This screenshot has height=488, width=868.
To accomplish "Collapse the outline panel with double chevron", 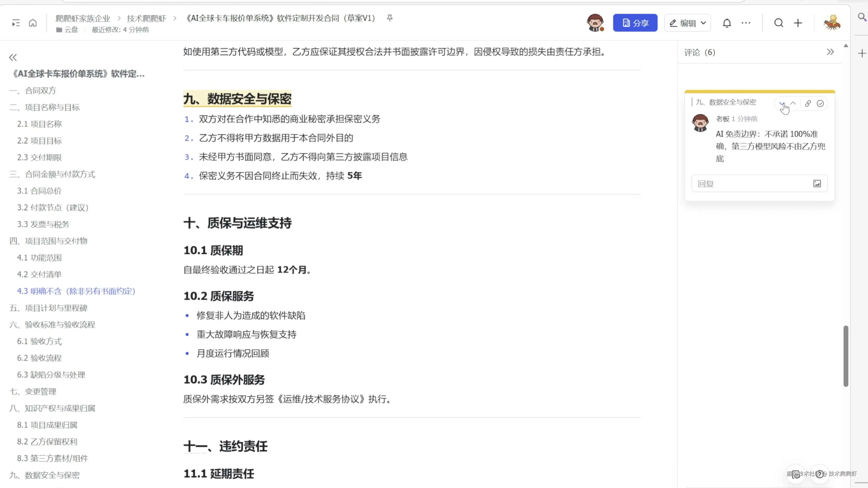I will tap(13, 58).
